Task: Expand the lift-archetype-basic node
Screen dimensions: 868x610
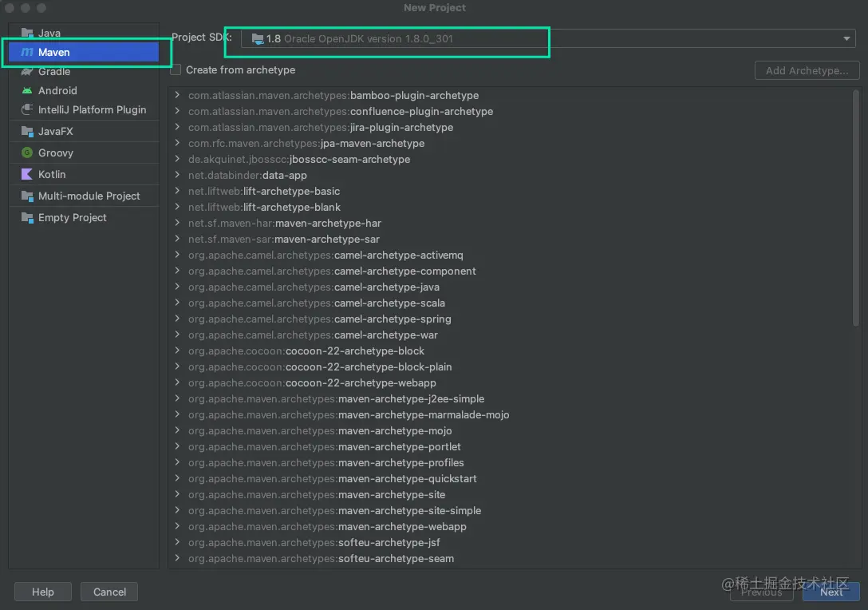Action: [x=177, y=191]
